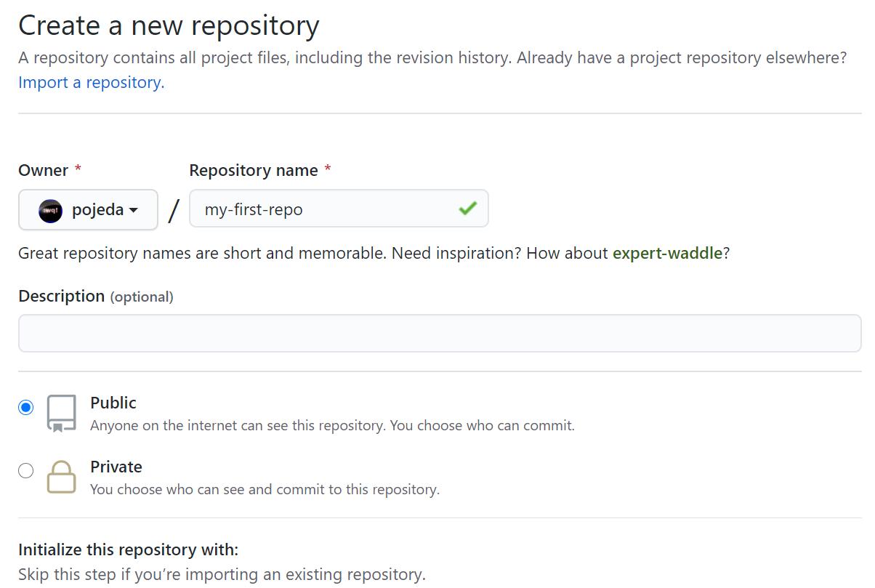Click the pojeda owner avatar icon
This screenshot has height=588, width=875.
(50, 210)
